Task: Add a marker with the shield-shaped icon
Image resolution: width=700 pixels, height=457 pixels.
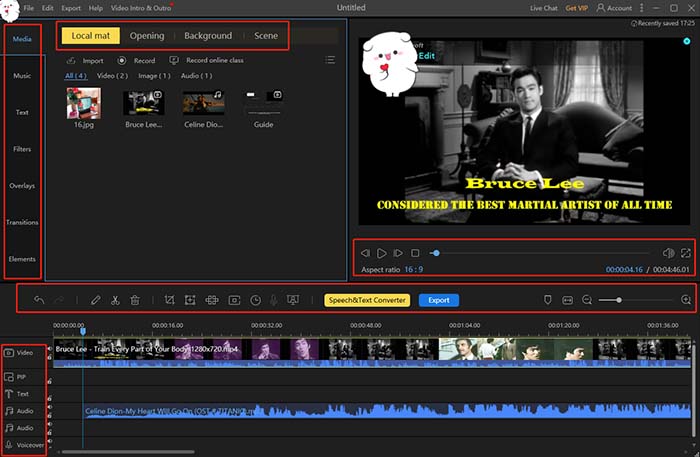Action: [x=548, y=300]
